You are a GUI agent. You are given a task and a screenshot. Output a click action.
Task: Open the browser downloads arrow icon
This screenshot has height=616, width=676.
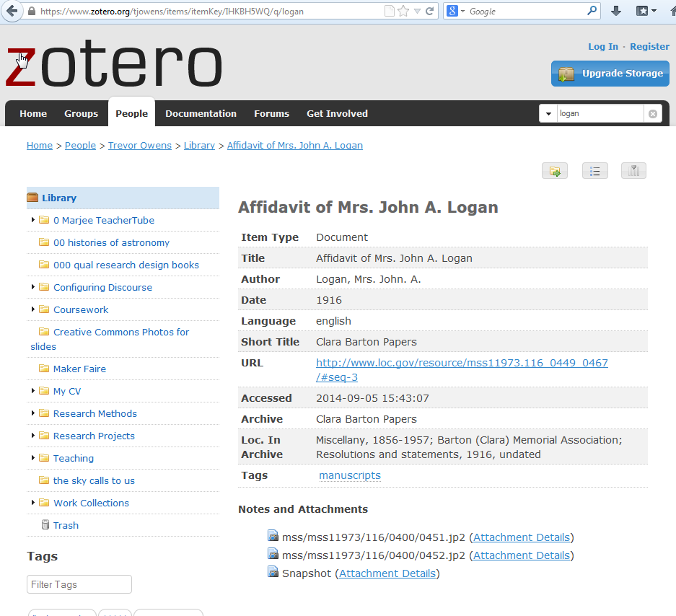616,12
